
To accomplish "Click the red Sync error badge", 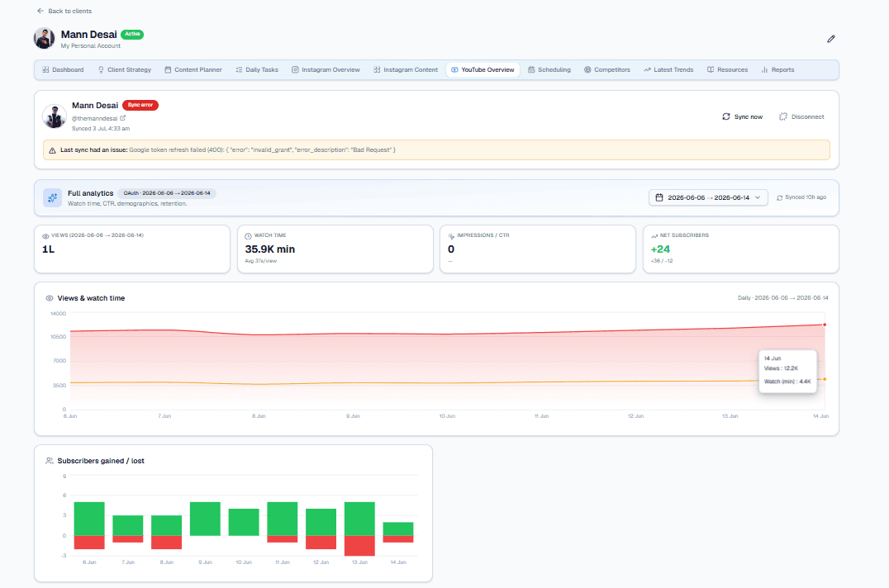I will (140, 105).
